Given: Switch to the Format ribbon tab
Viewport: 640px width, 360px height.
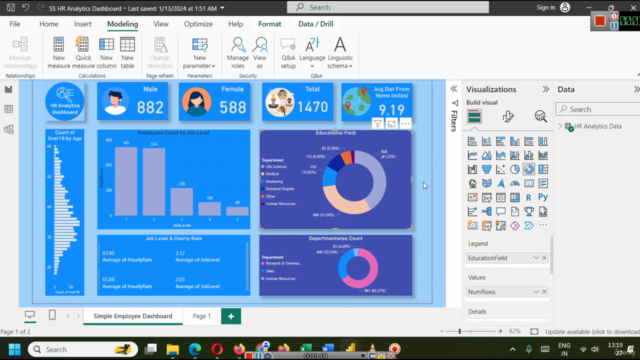Looking at the screenshot, I should (269, 24).
